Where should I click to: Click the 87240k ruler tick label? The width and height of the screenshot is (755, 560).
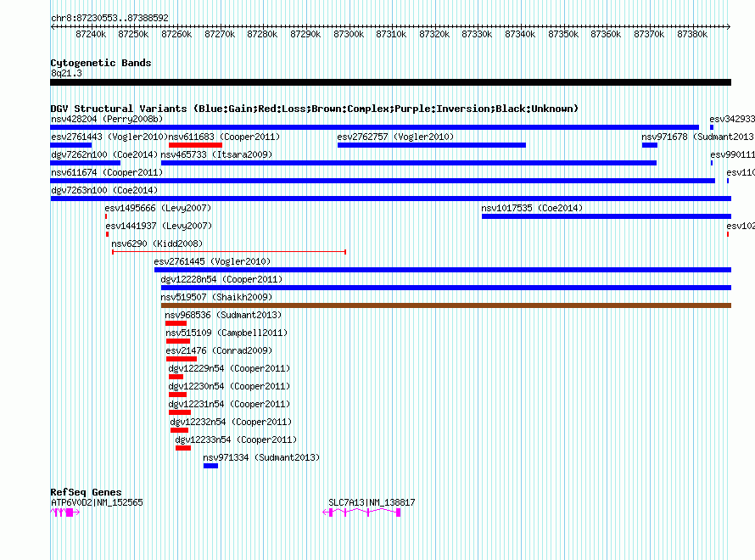(91, 34)
